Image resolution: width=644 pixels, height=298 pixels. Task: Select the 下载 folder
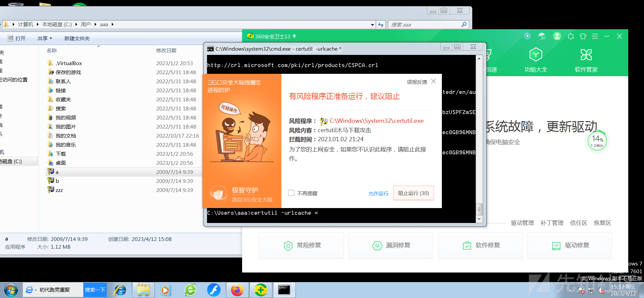(x=61, y=154)
